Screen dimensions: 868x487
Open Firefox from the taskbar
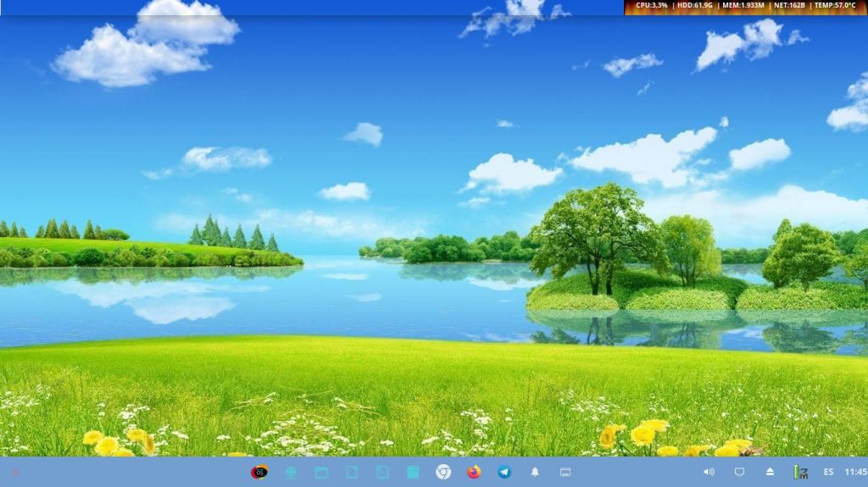[x=474, y=472]
